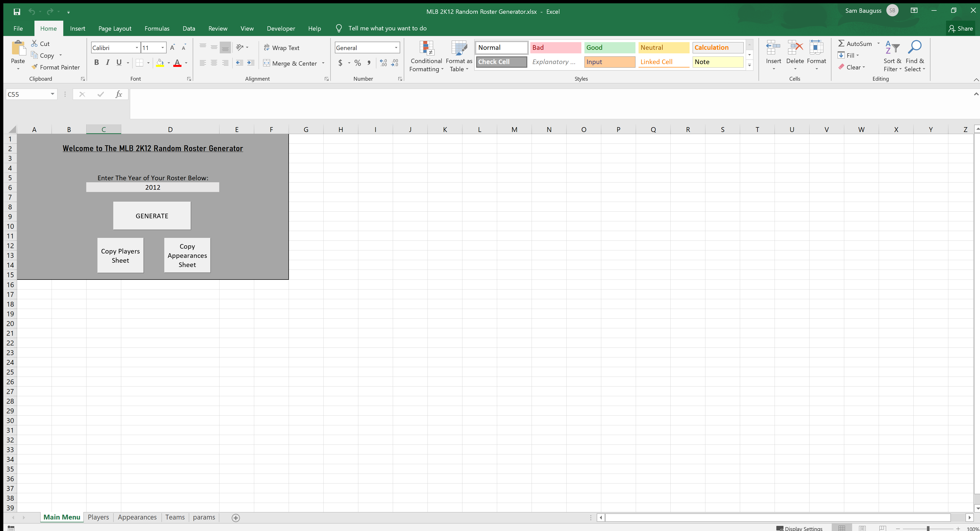Click the horizontal scrollbar right arrow

[969, 518]
